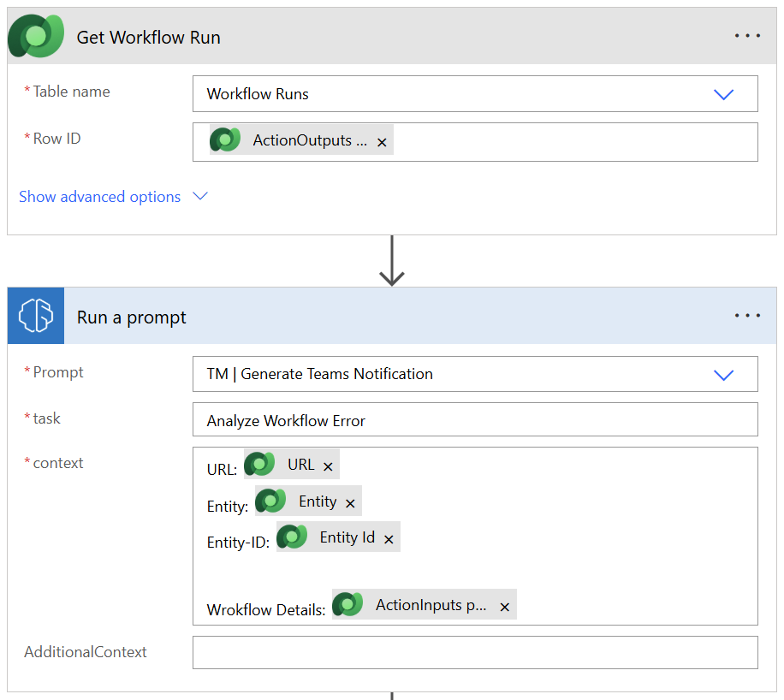Open the Prompt selection dropdown
Screen dimensions: 784x700
coord(723,374)
